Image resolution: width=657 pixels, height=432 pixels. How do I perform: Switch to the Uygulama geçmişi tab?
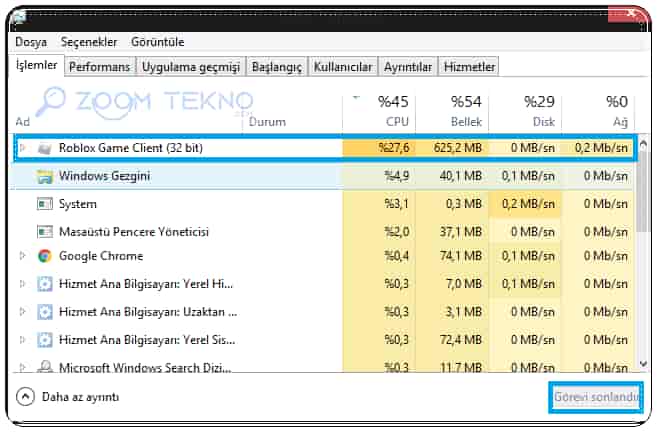click(191, 67)
